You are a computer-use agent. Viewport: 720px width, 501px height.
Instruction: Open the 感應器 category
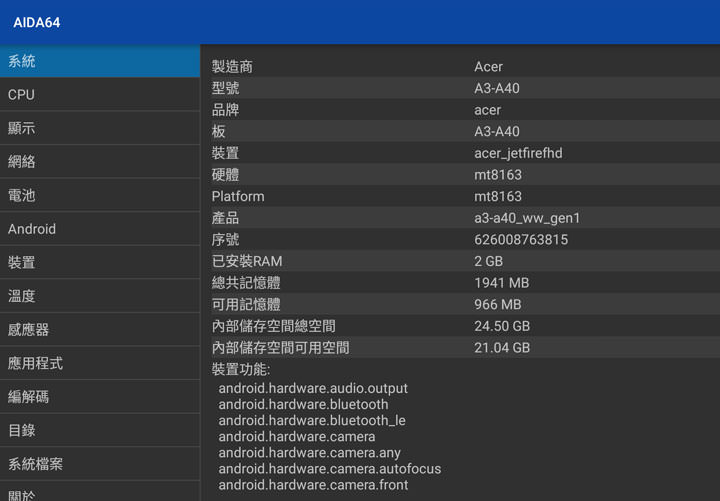coord(100,329)
